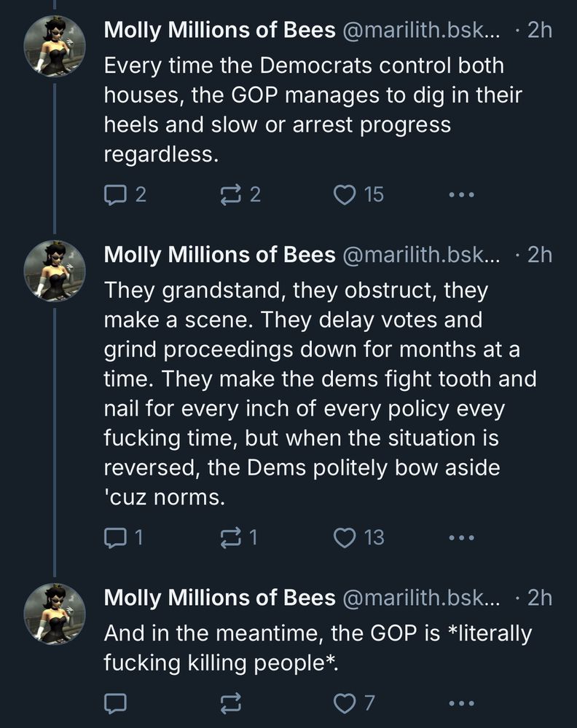Repost the "They grandstand, they obstruct" post
The image size is (577, 728).
[231, 537]
